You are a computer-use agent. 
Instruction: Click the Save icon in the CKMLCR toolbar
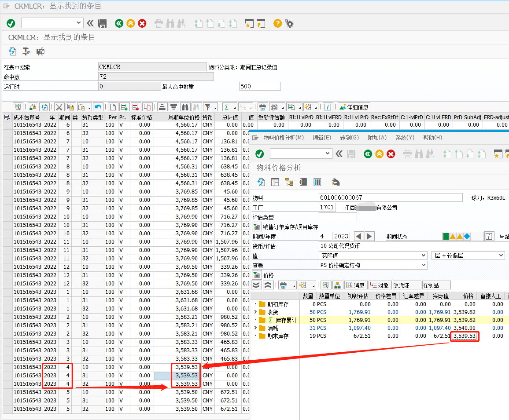(103, 23)
